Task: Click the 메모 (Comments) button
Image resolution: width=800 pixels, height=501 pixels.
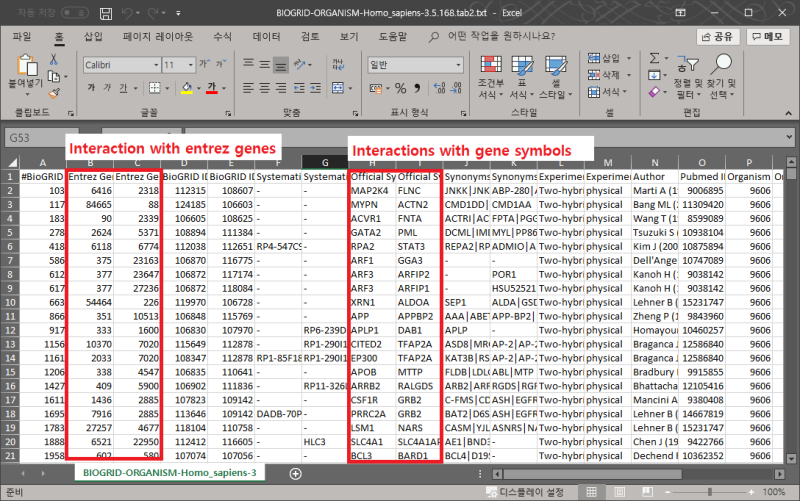Action: point(767,37)
